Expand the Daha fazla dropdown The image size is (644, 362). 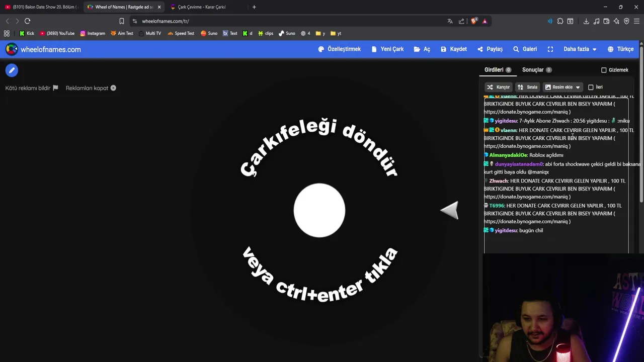(580, 49)
